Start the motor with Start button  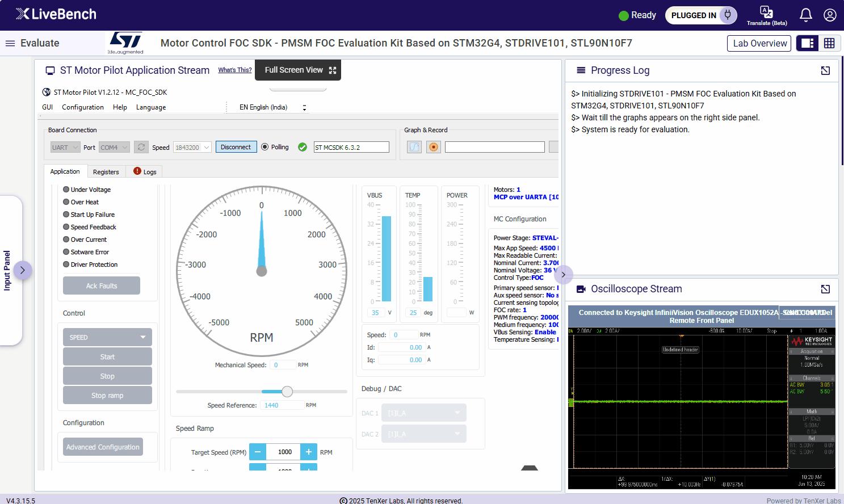107,356
